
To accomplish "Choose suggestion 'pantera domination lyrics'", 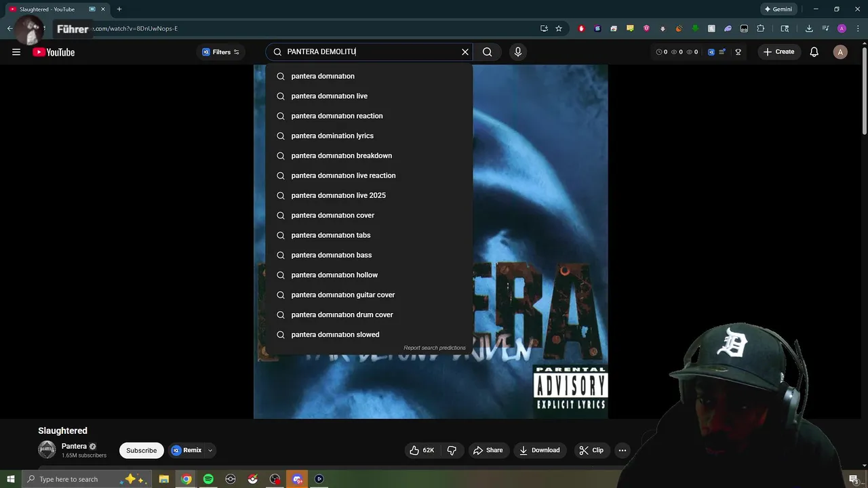I will pyautogui.click(x=369, y=136).
